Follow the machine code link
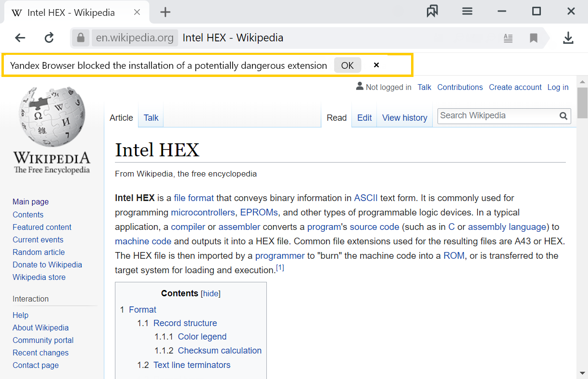The height and width of the screenshot is (379, 588). click(143, 241)
